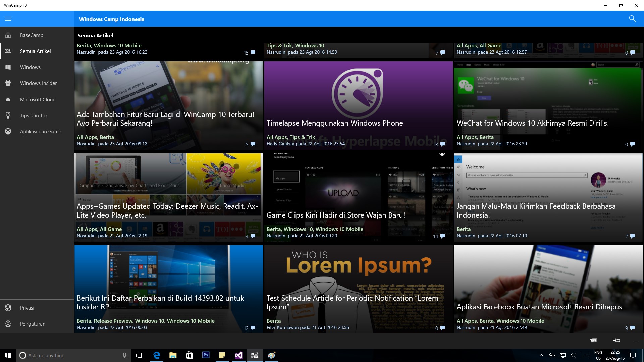Click the pin icon in bottom bar
Viewport: 644px width, 362px height.
616,341
